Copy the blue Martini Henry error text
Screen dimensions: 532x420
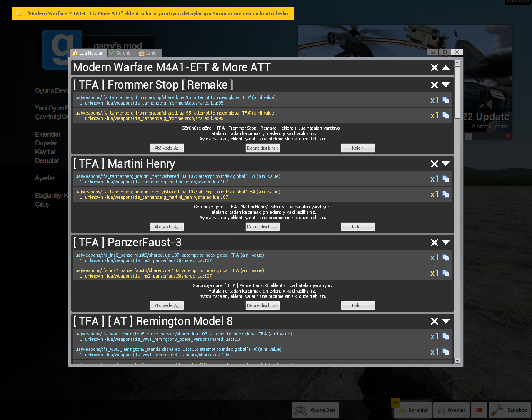(446, 179)
